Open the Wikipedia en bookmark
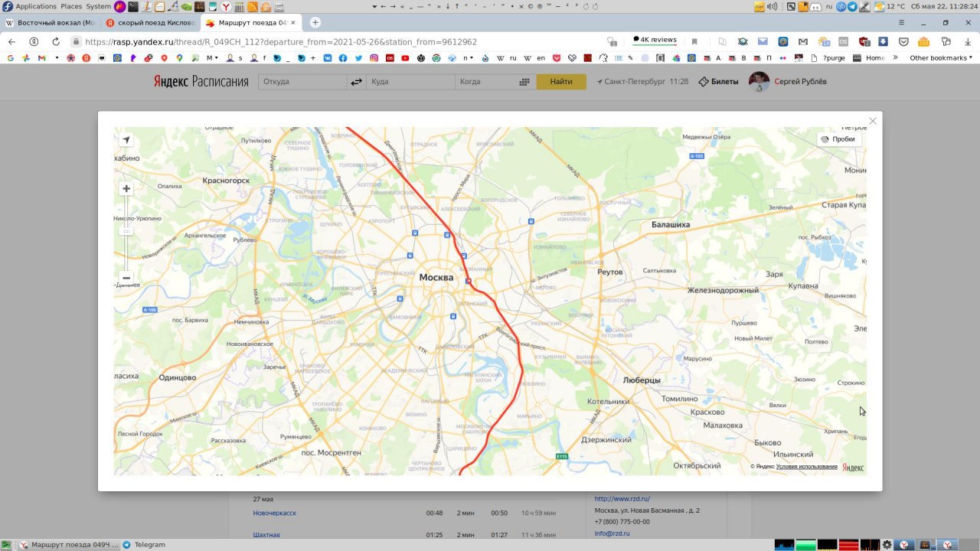This screenshot has width=980, height=551. (536, 58)
